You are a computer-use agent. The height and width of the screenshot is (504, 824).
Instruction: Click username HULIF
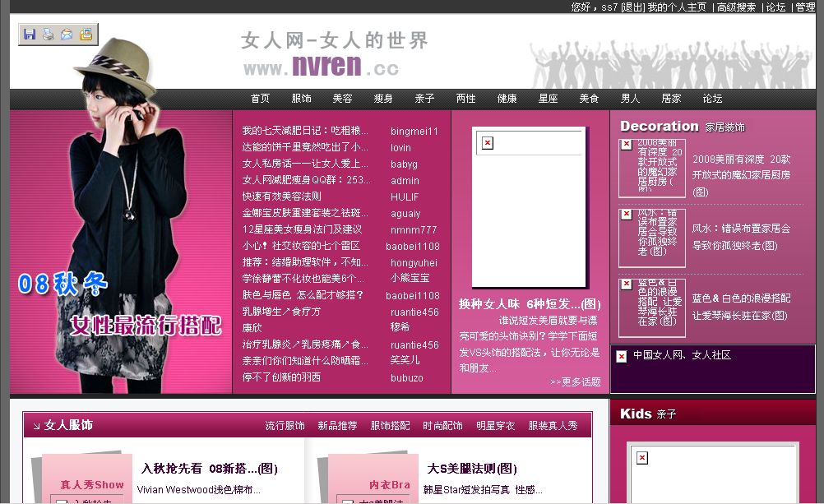405,197
